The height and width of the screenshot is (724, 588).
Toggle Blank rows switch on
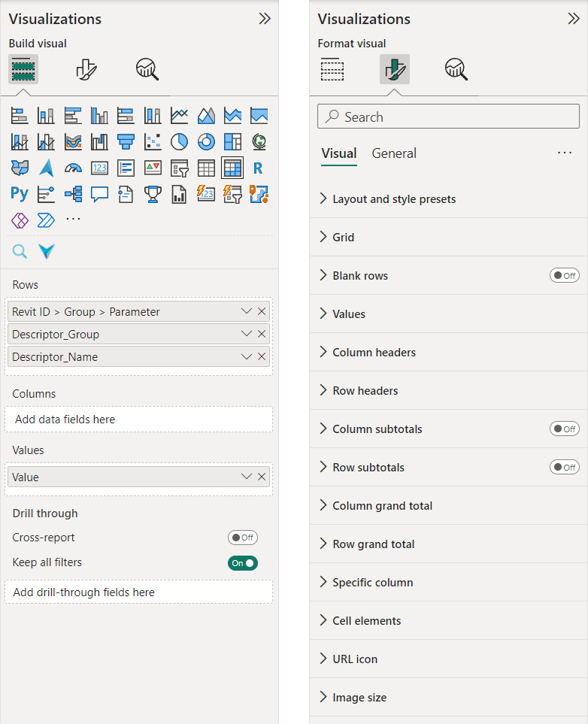click(x=565, y=276)
